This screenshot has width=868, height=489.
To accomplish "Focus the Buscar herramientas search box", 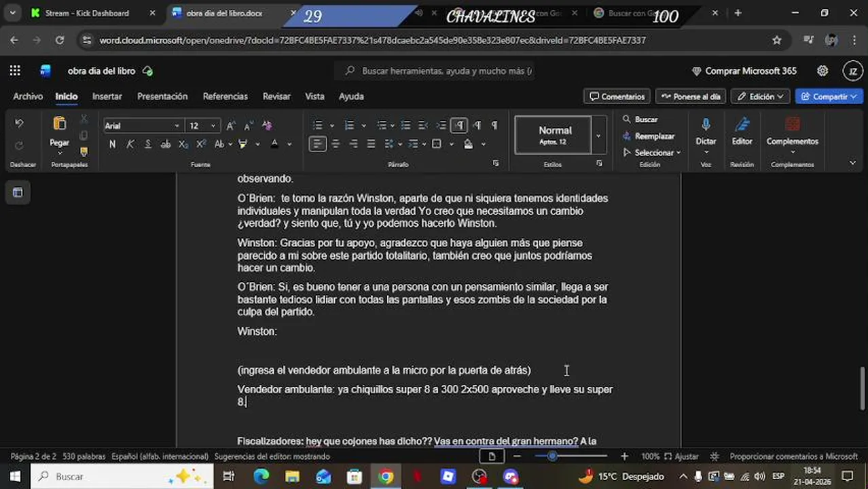I will [435, 71].
